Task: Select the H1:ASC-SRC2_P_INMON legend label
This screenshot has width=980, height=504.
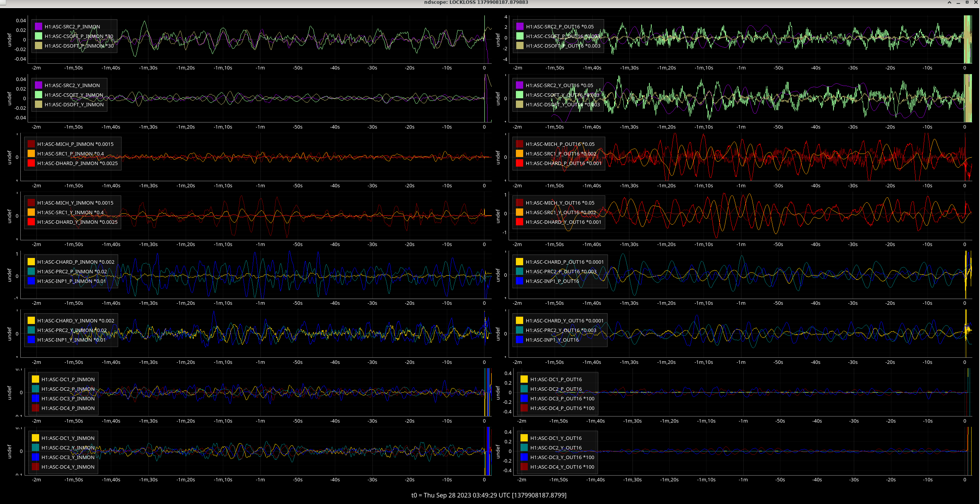Action: [x=72, y=26]
